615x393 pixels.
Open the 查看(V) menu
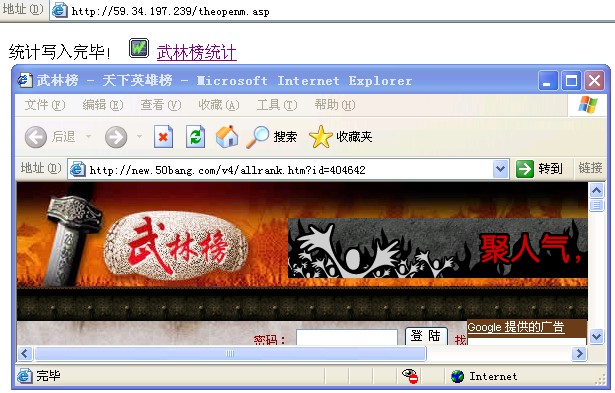click(x=161, y=105)
